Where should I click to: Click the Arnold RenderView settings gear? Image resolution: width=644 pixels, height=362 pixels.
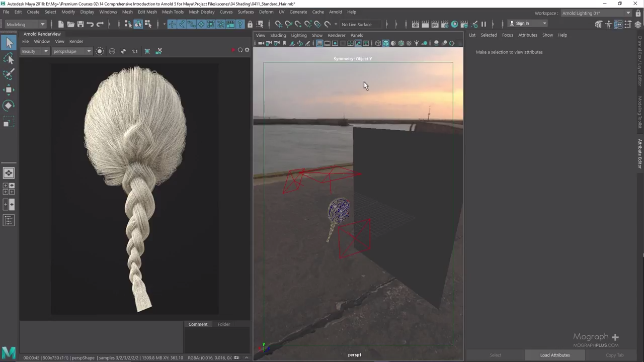247,50
